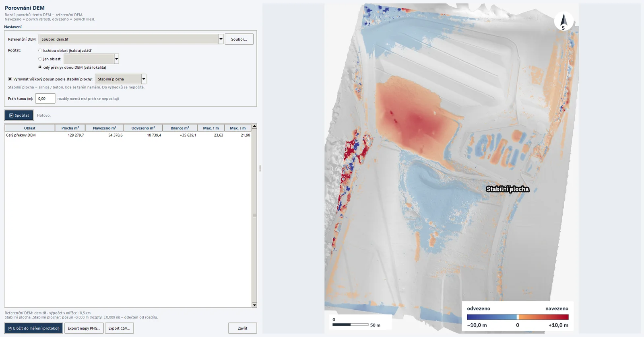Click the Spočítat compute button
Image resolution: width=644 pixels, height=337 pixels.
19,115
